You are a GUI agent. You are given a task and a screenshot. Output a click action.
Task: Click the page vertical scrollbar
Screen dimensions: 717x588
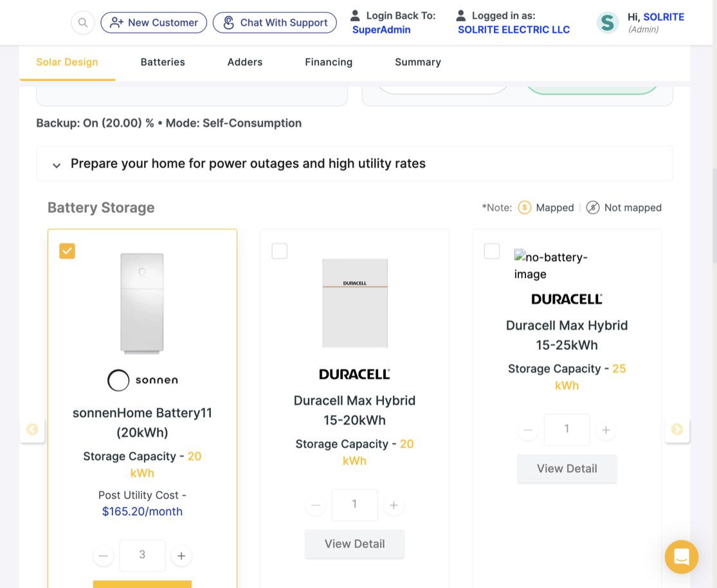click(x=714, y=215)
